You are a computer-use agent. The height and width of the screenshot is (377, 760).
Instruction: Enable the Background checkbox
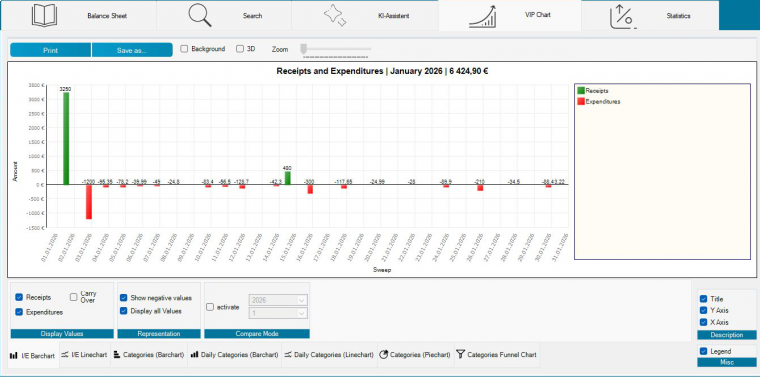pyautogui.click(x=184, y=49)
